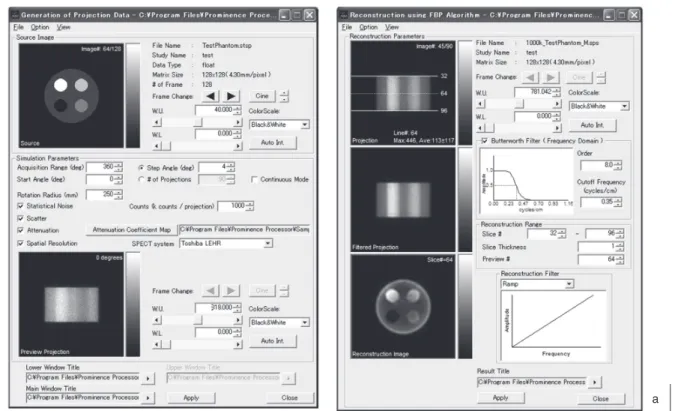Click next frame arrow for Preview Projection

231,291
